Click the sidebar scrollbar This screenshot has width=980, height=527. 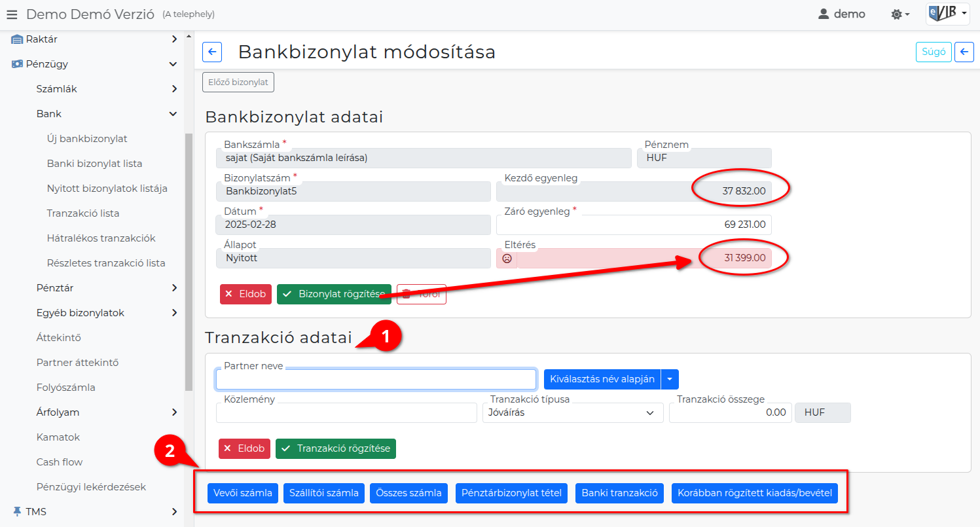pyautogui.click(x=189, y=262)
